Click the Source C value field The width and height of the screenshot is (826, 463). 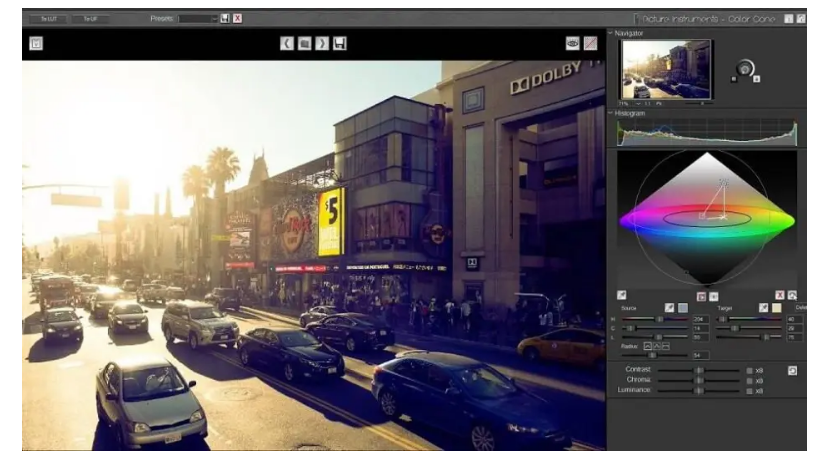[701, 328]
